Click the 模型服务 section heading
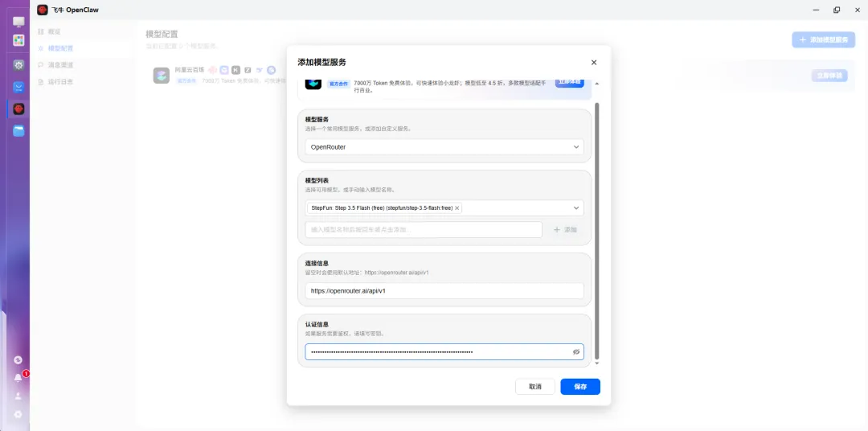 (x=317, y=119)
